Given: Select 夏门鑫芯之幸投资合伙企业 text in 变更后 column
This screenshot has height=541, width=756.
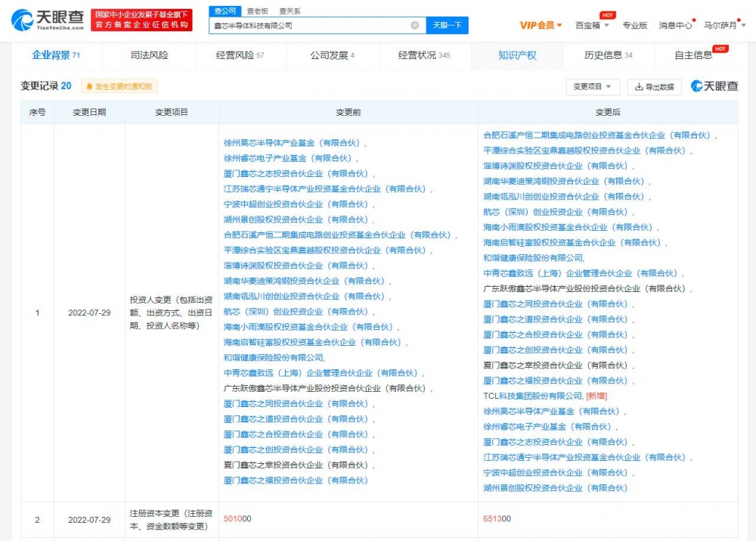Looking at the screenshot, I should pos(556,365).
